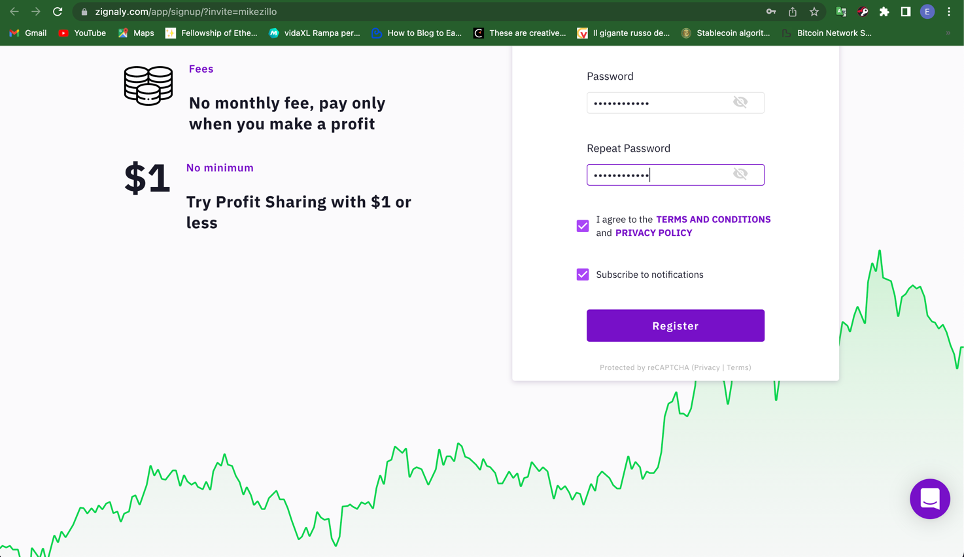Open the Chrome extensions puzzle icon
Screen dimensions: 964x558
884,12
